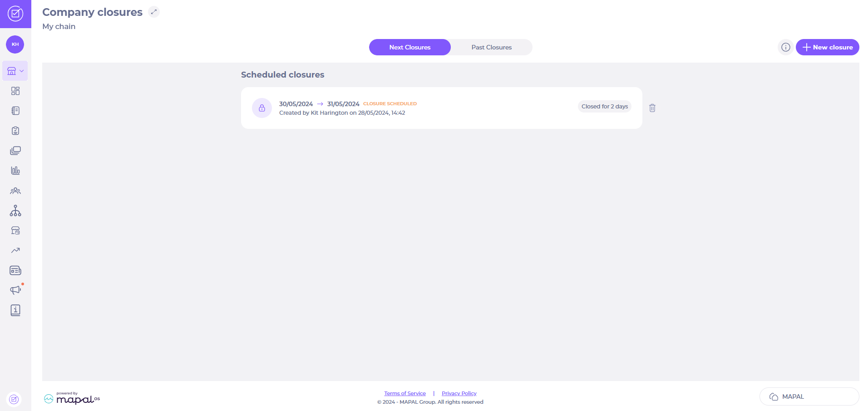The image size is (868, 411).
Task: Open the Privacy Policy link
Action: (459, 393)
